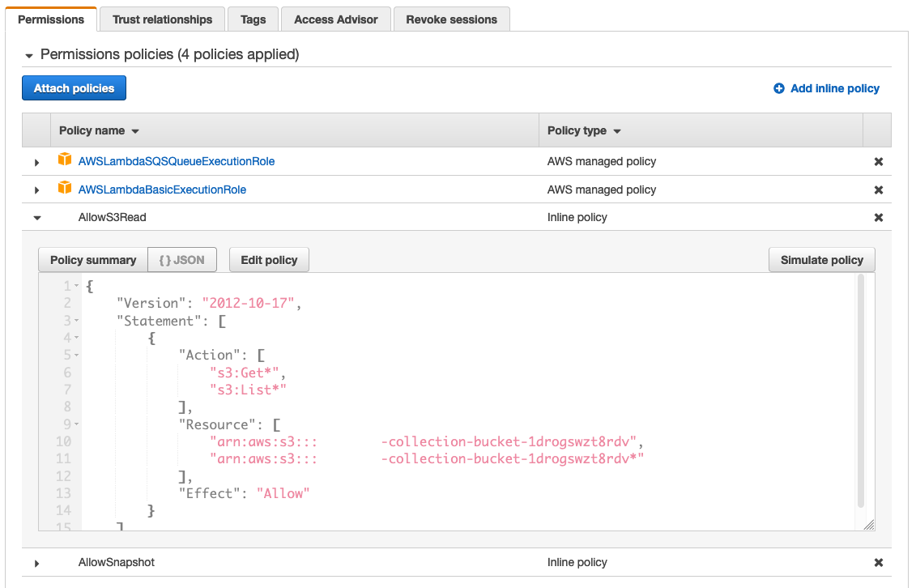Viewport: 916px width, 588px height.
Task: Fold the Statement array at line 3
Action: pos(76,321)
